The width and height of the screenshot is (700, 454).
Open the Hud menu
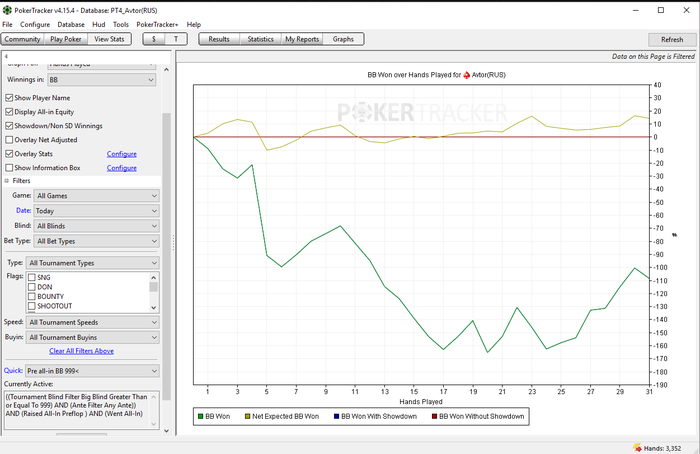[99, 25]
